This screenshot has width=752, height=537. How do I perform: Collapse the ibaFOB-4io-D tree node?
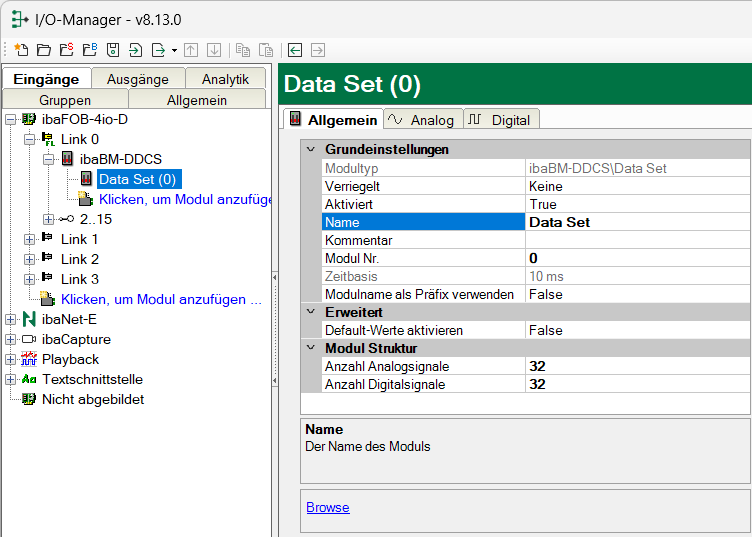10,119
